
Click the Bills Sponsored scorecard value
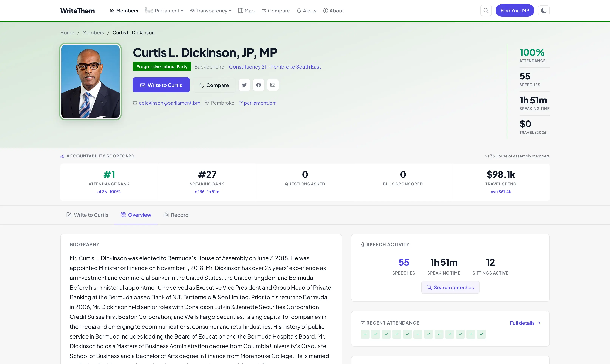tap(403, 175)
